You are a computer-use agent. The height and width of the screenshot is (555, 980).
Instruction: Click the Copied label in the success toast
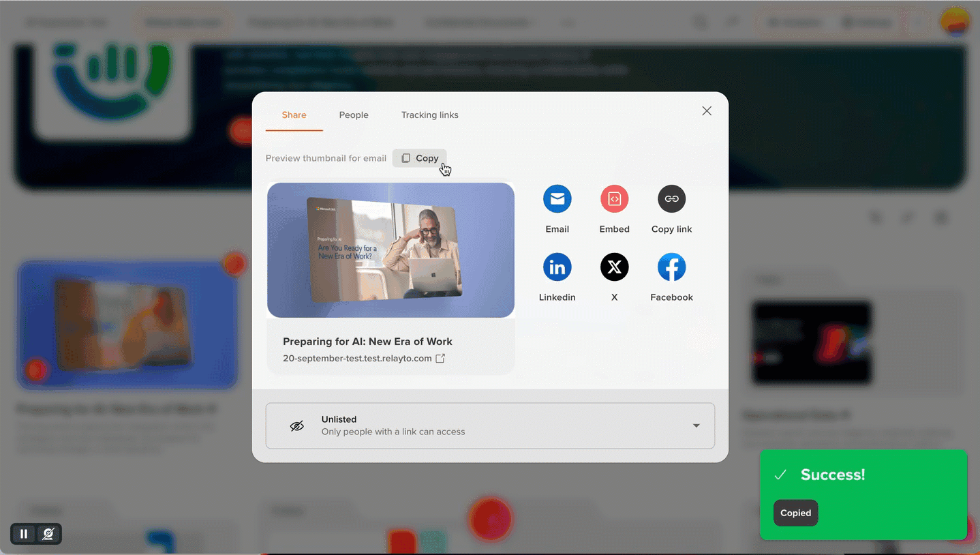tap(795, 513)
